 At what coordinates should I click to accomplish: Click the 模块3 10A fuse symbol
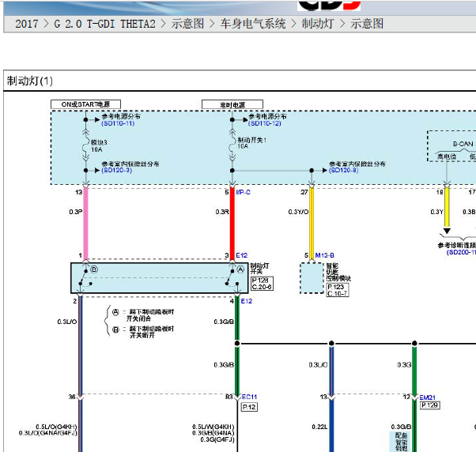pos(86,145)
